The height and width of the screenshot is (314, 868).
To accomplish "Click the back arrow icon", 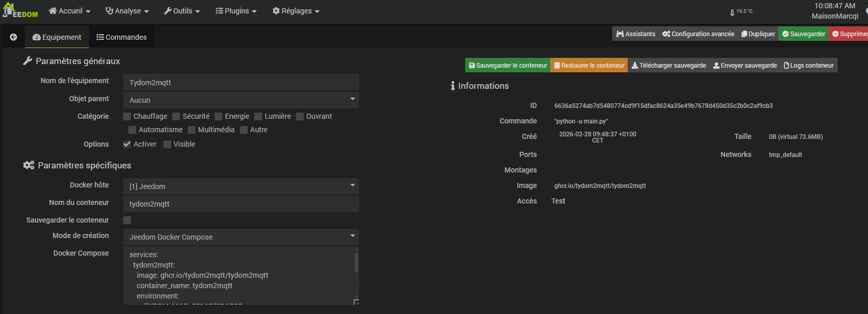I will [x=13, y=37].
